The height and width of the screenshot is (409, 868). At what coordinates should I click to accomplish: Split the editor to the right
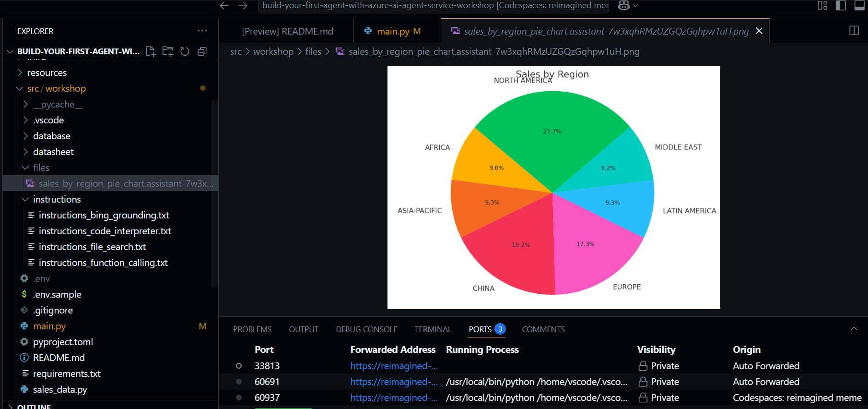click(854, 31)
